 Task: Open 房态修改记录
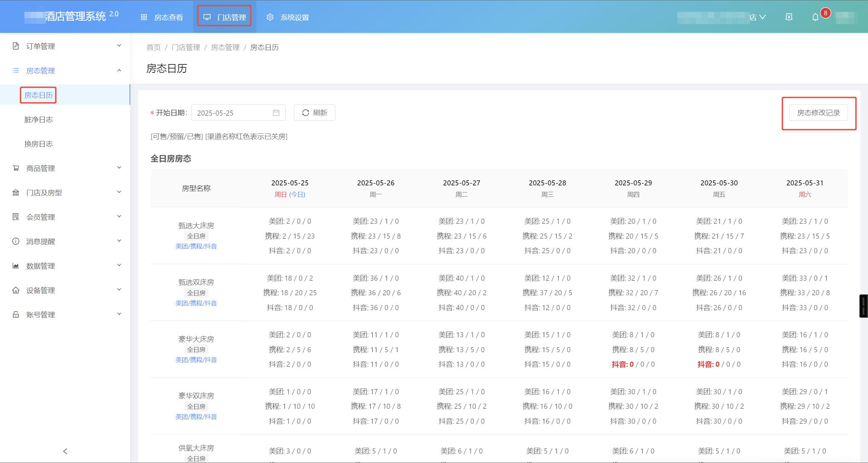(818, 113)
